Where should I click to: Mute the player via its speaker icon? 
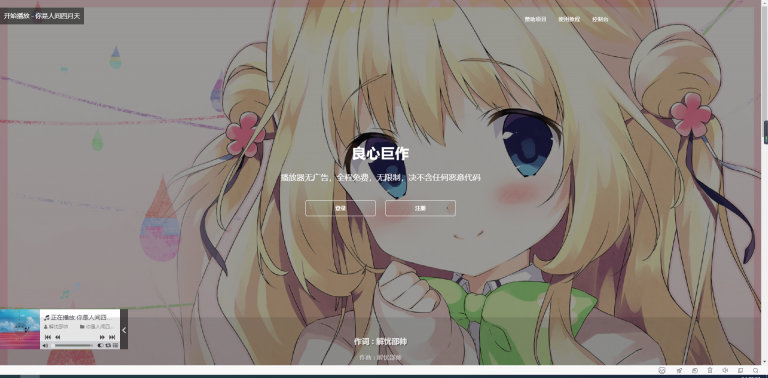click(x=45, y=346)
